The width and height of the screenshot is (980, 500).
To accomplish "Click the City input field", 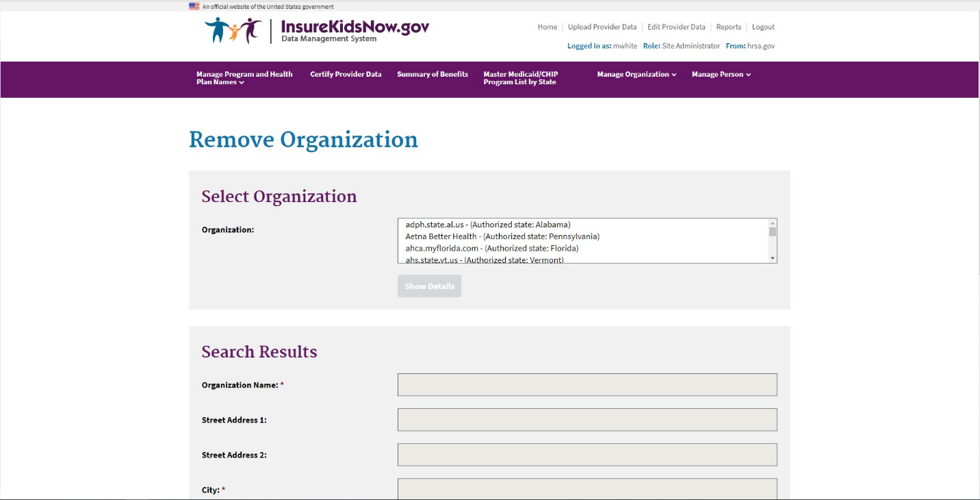I will (587, 489).
